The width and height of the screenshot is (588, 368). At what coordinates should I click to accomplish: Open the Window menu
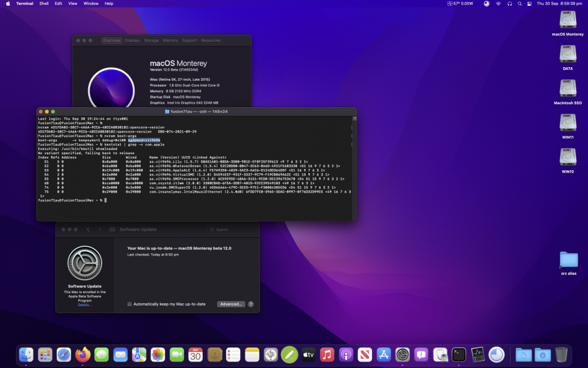coord(91,4)
